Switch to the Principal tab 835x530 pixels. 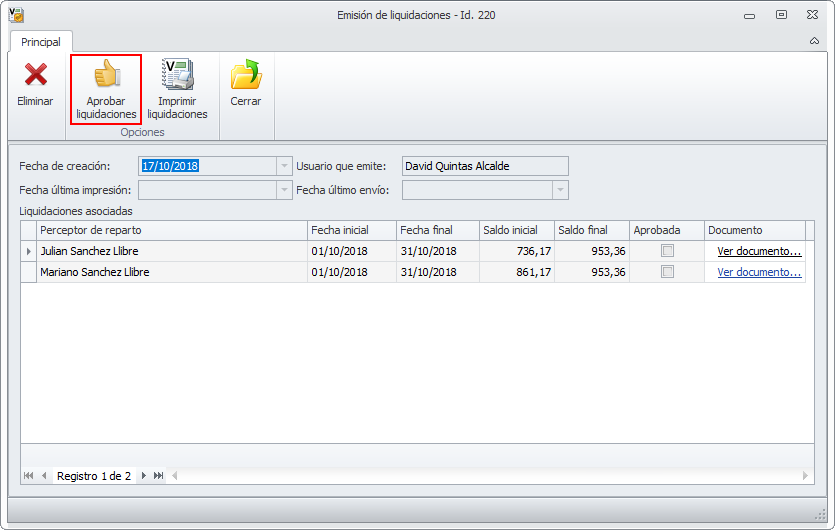click(x=41, y=42)
